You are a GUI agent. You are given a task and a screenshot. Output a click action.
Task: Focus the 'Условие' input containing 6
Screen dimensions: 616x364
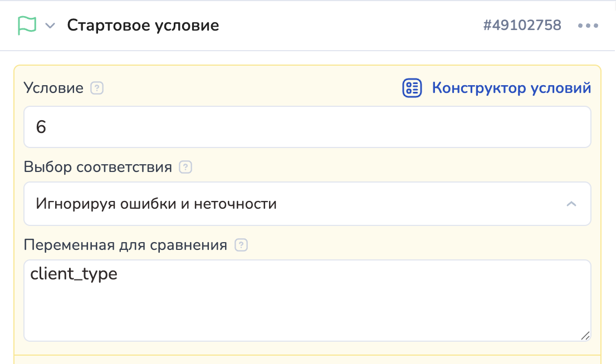tap(307, 127)
